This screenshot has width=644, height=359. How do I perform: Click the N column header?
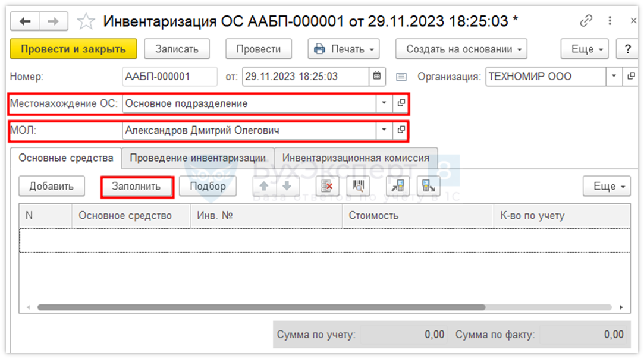click(46, 216)
